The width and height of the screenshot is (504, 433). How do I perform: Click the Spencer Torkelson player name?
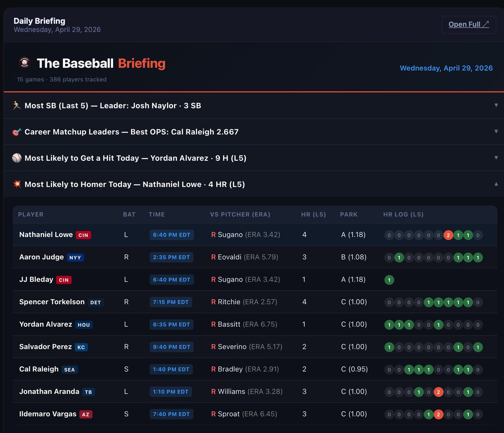tap(52, 302)
